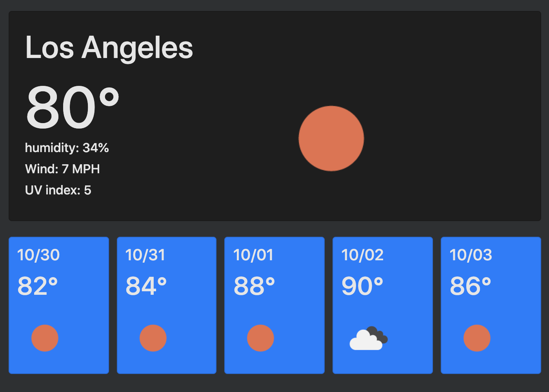The width and height of the screenshot is (549, 392).
Task: Click the sun icon on the 10/03 card
Action: tap(477, 338)
